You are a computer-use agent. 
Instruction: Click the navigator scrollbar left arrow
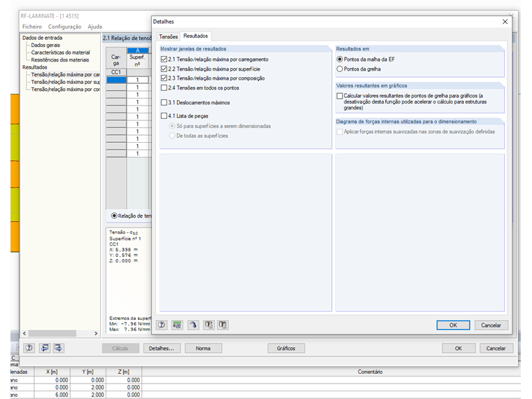coord(24,333)
